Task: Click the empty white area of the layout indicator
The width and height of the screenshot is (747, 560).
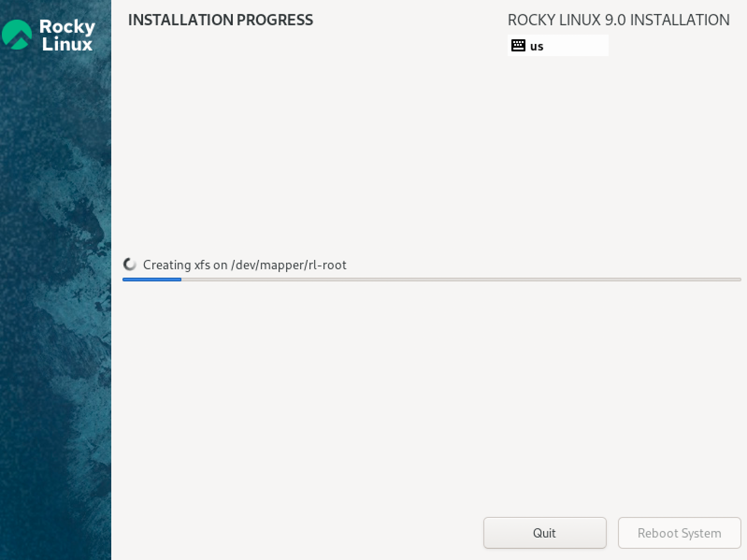Action: pos(576,45)
